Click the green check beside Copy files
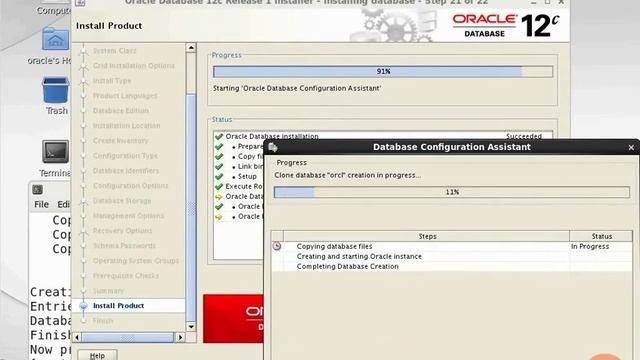The width and height of the screenshot is (640, 360). click(x=219, y=156)
